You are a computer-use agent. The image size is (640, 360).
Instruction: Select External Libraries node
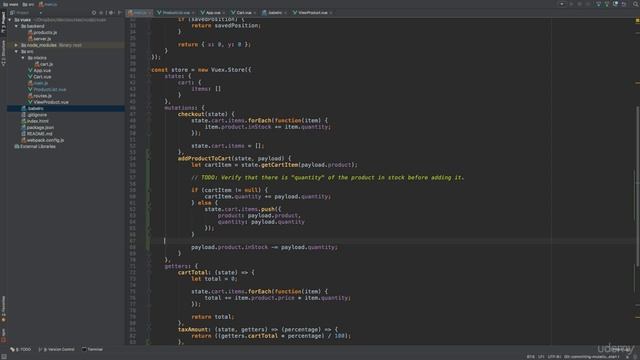point(35,147)
